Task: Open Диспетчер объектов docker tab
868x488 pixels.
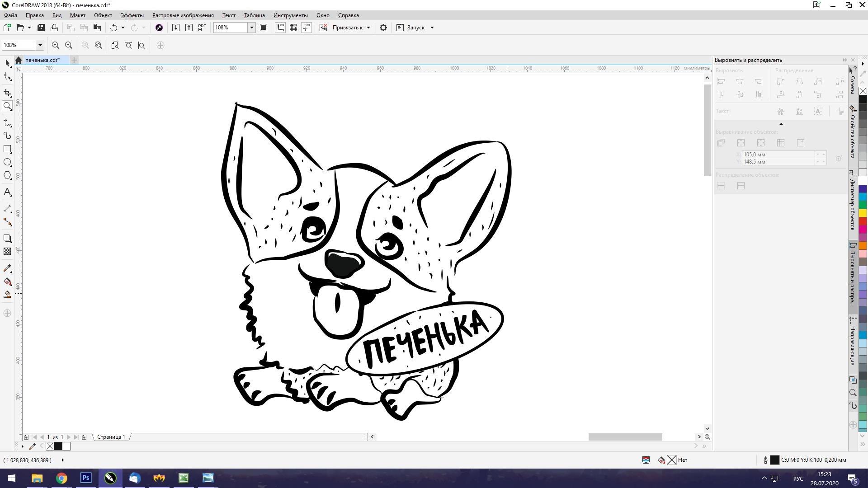Action: pos(853,201)
